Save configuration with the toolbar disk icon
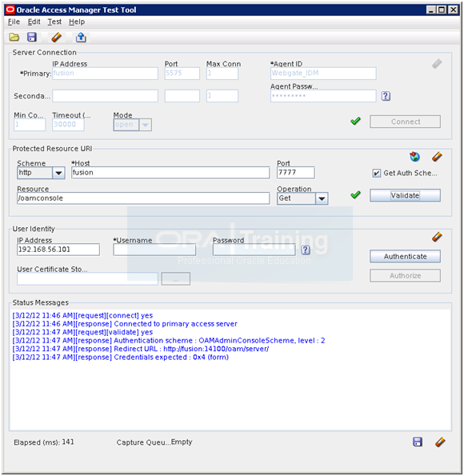464x476 pixels. pyautogui.click(x=32, y=38)
